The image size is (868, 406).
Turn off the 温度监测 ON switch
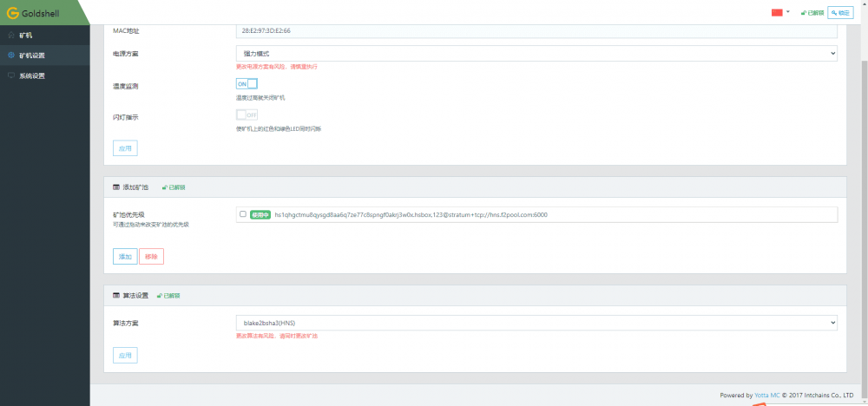(x=247, y=83)
